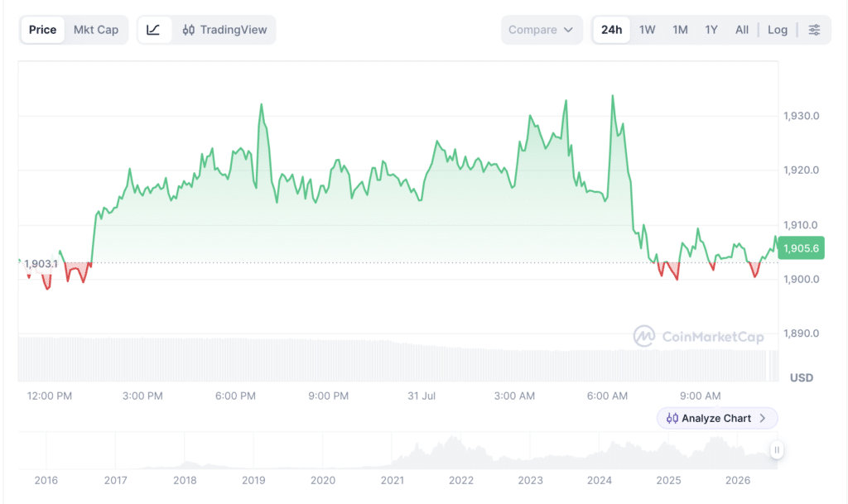Click the 3:00 PM time label
Screen dimensions: 848x504
click(142, 396)
